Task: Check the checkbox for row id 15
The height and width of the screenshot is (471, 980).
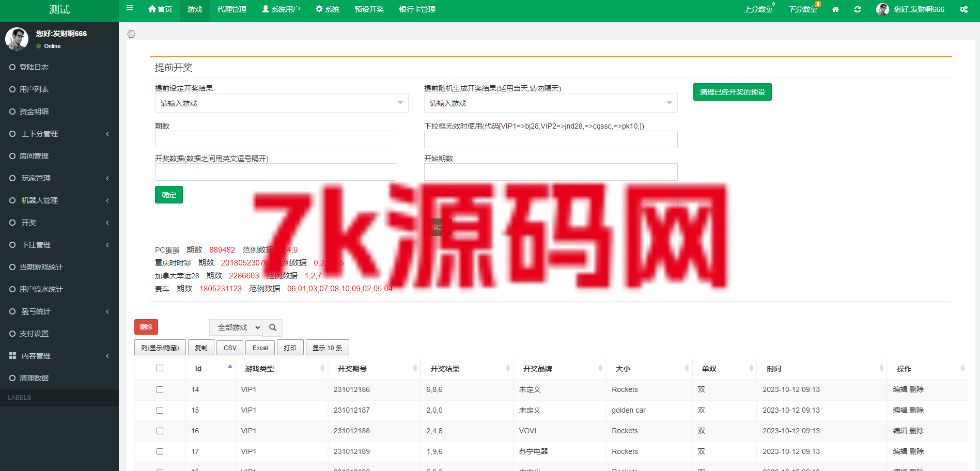Action: [160, 411]
